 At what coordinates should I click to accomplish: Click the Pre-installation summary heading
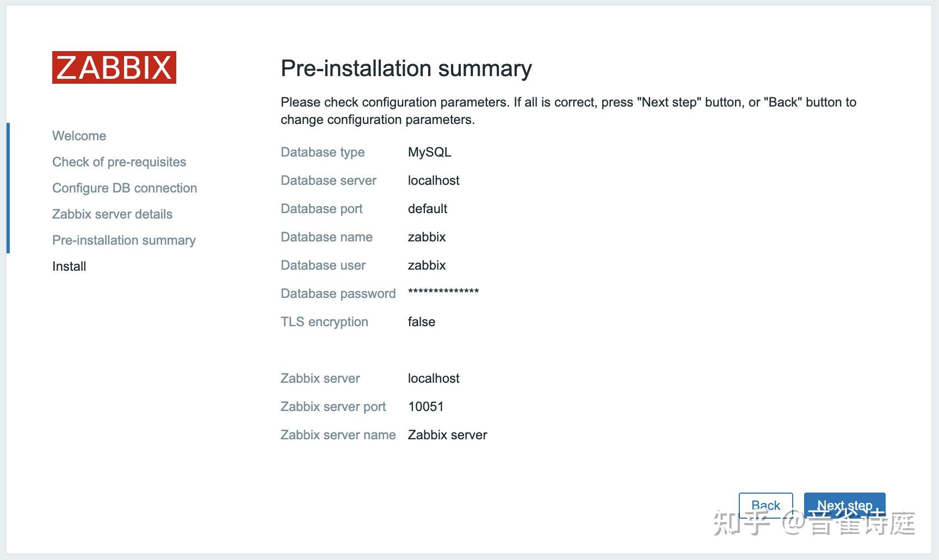pos(406,69)
